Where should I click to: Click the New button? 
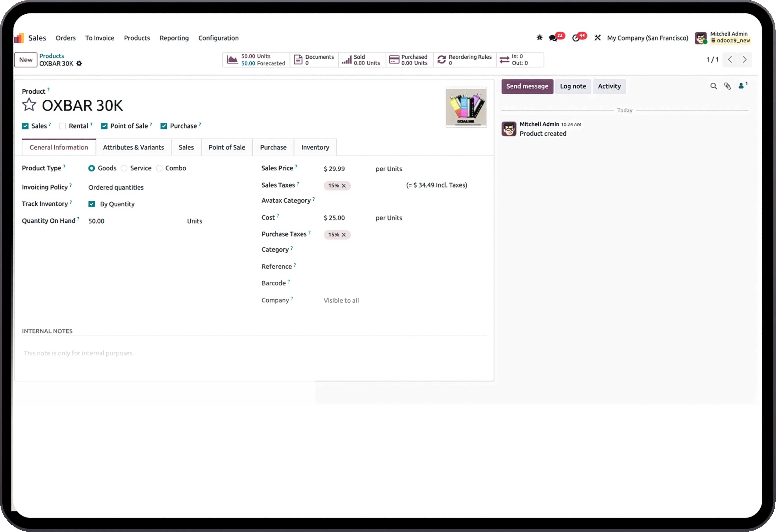coord(26,60)
